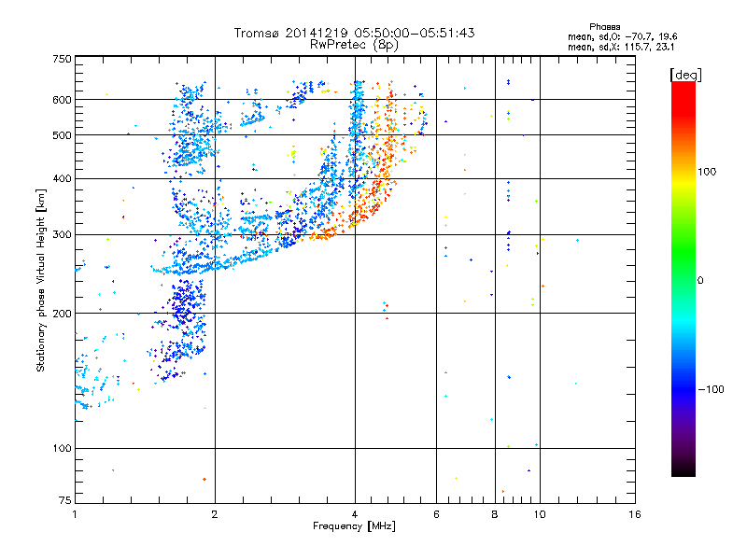
Task: Click the '600' height axis tick label
Action: click(62, 100)
